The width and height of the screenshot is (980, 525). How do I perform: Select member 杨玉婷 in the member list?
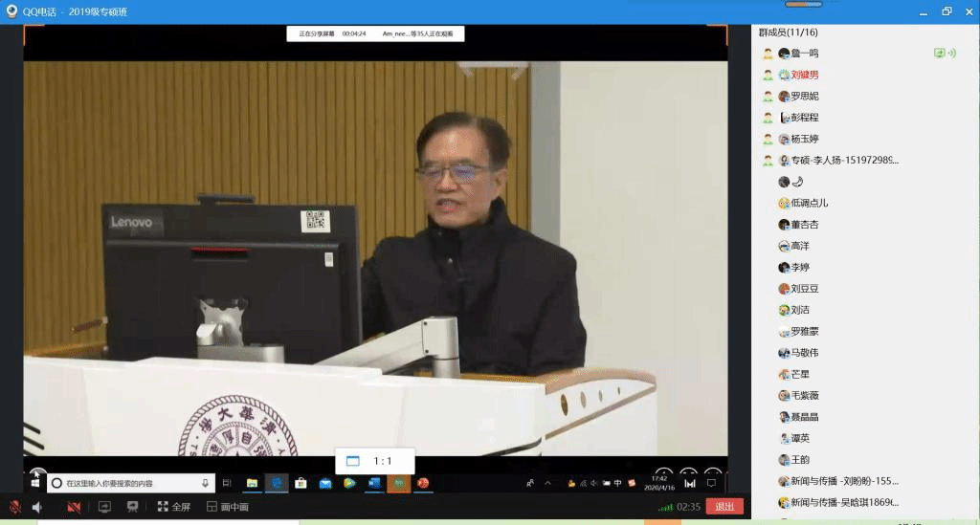click(804, 139)
